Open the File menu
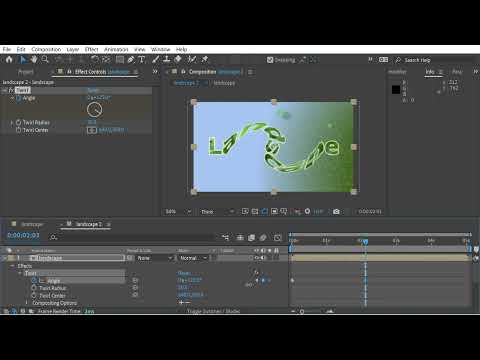 (x=7, y=49)
